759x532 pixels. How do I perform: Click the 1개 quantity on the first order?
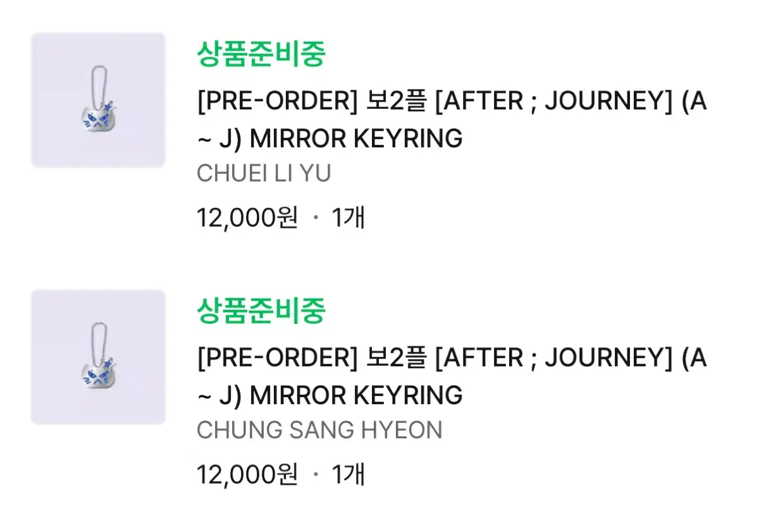349,217
